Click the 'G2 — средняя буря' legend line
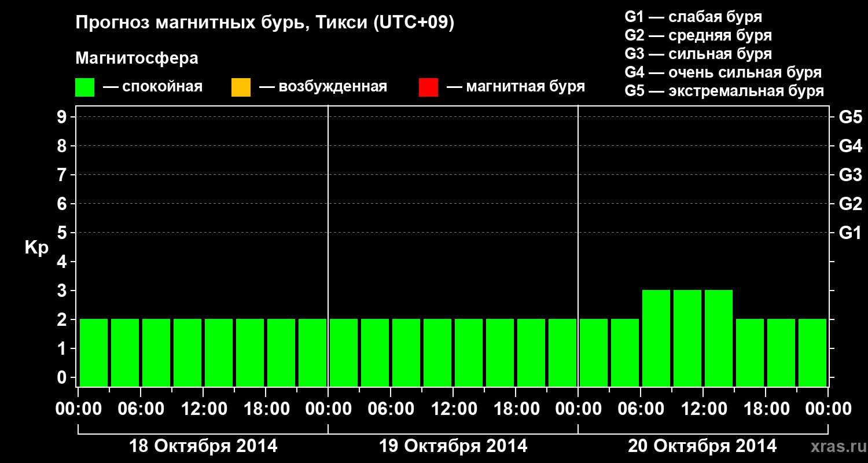 click(x=698, y=35)
